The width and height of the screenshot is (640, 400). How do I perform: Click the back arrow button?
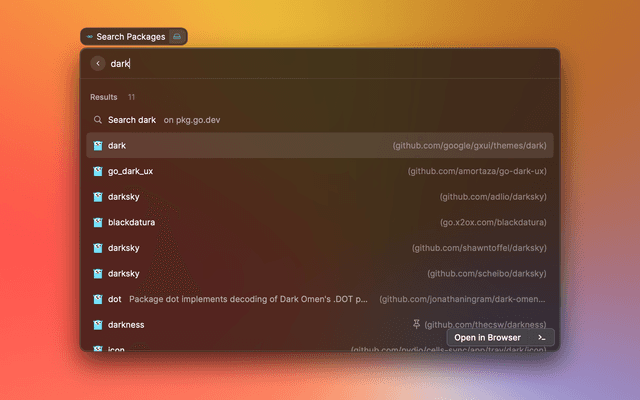point(98,63)
